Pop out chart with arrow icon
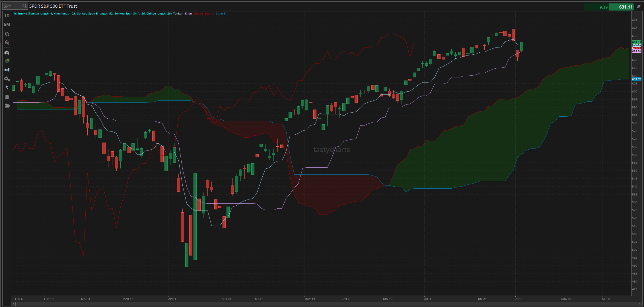Viewport: 644px width, 307px height. pyautogui.click(x=639, y=7)
